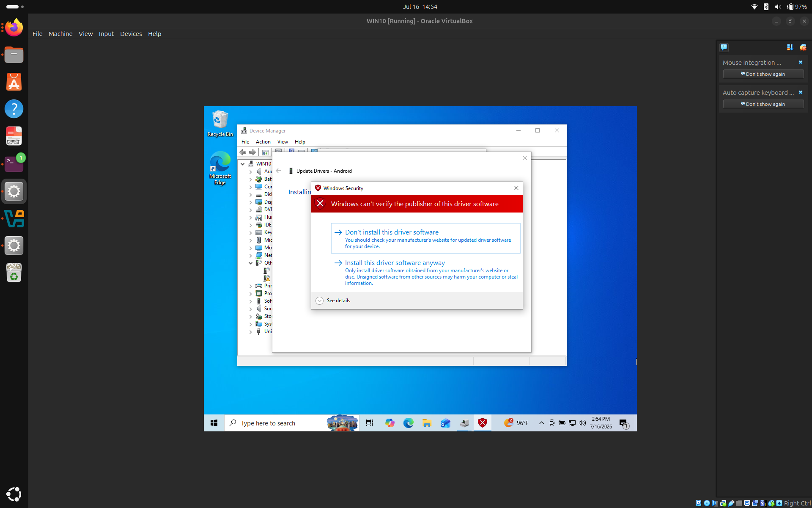Open Device Manager View menu
The image size is (812, 508).
(283, 142)
